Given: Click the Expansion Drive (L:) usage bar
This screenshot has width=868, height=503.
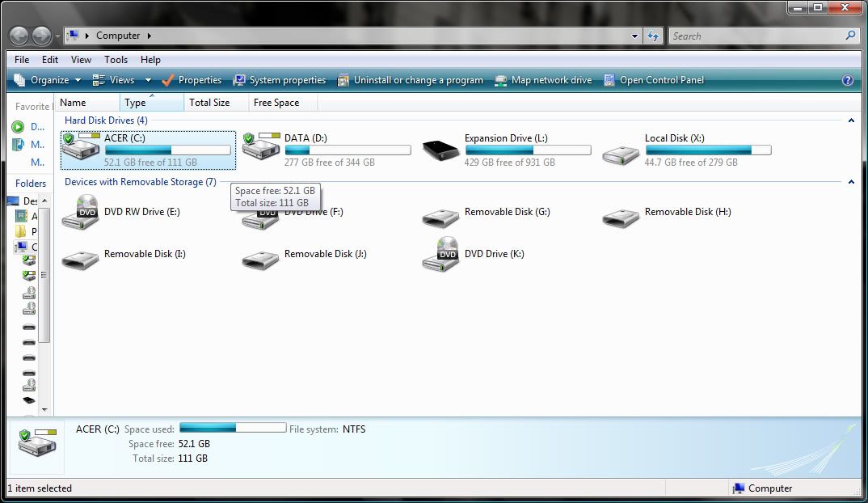Looking at the screenshot, I should [528, 150].
